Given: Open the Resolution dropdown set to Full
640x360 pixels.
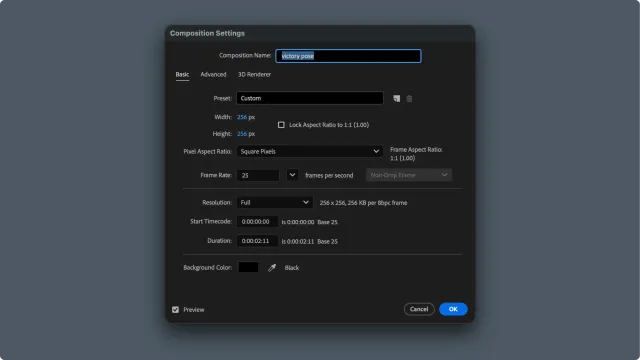Looking at the screenshot, I should click(275, 202).
